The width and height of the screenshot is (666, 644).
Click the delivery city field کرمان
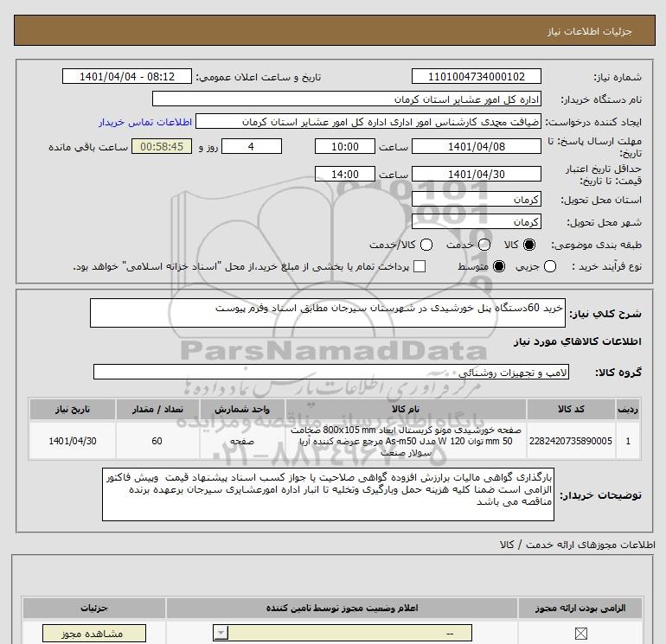(476, 222)
